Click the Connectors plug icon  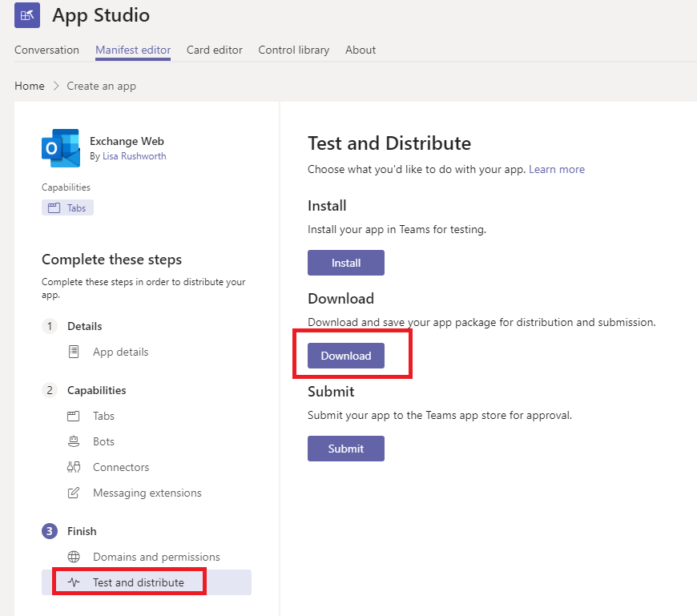click(x=74, y=467)
